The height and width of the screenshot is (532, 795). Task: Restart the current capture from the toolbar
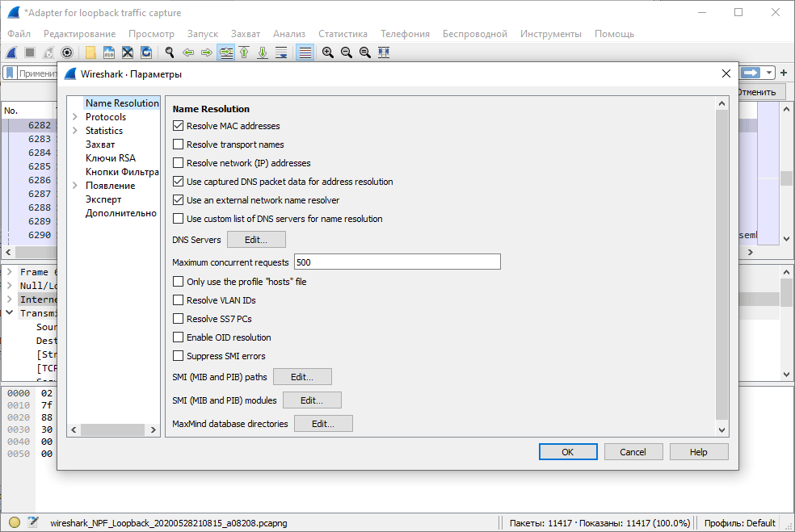click(x=48, y=52)
